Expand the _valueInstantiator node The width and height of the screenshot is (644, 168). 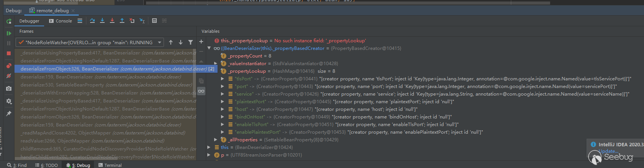216,63
